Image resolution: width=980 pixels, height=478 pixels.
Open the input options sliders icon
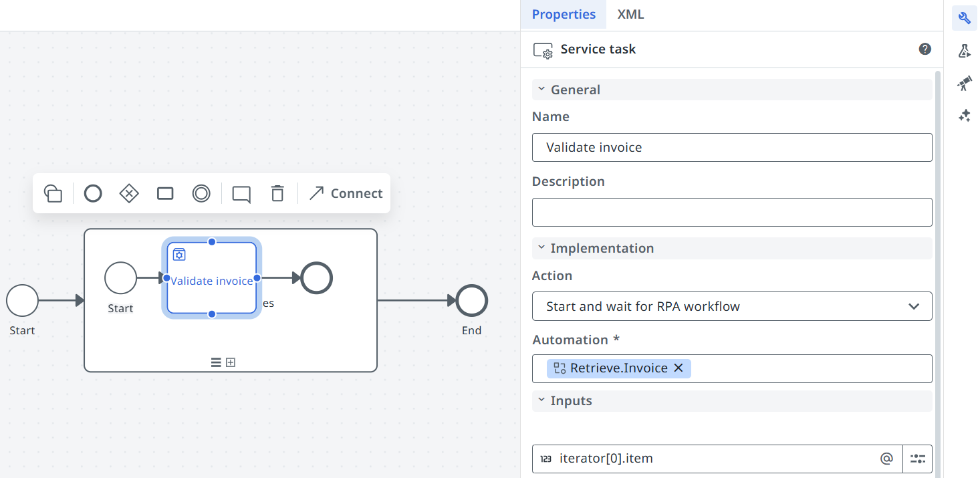pos(918,459)
